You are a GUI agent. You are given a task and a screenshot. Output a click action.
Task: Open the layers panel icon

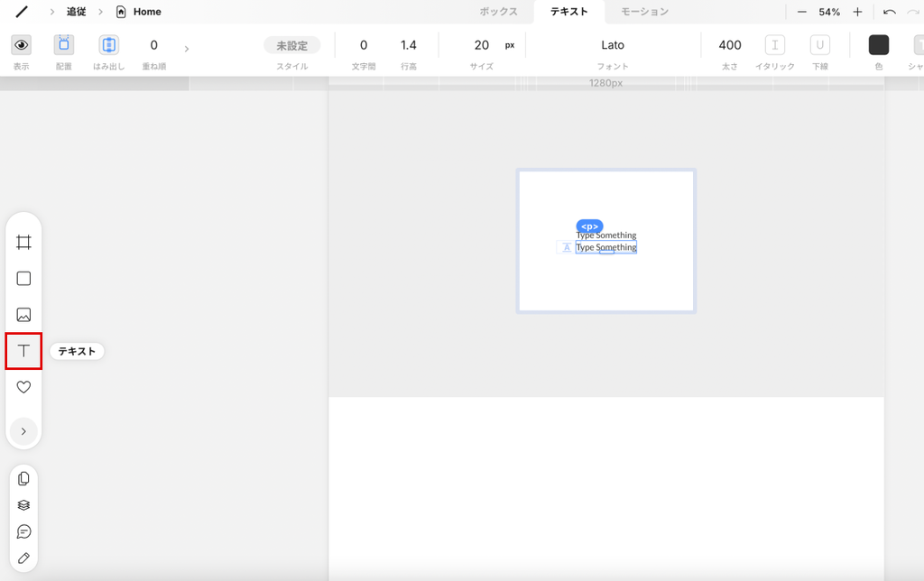click(23, 505)
